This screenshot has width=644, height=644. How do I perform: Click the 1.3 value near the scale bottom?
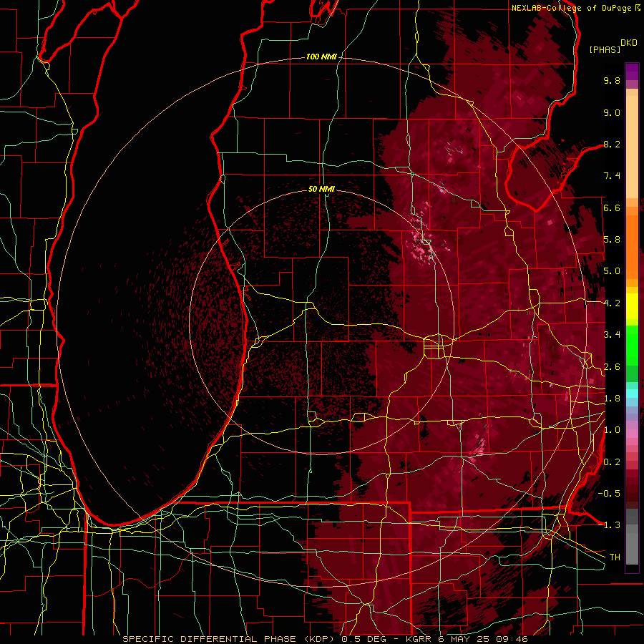(612, 525)
